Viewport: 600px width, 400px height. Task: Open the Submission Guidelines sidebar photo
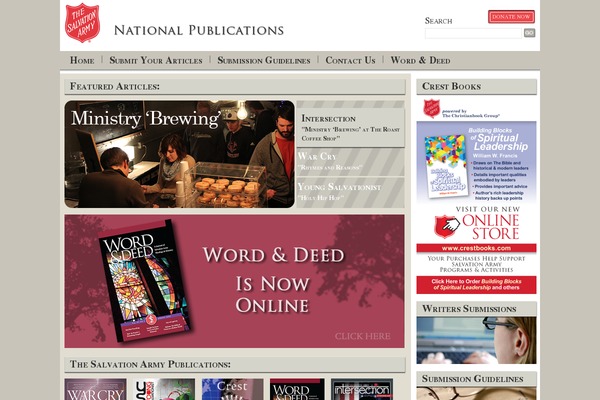pyautogui.click(x=476, y=393)
